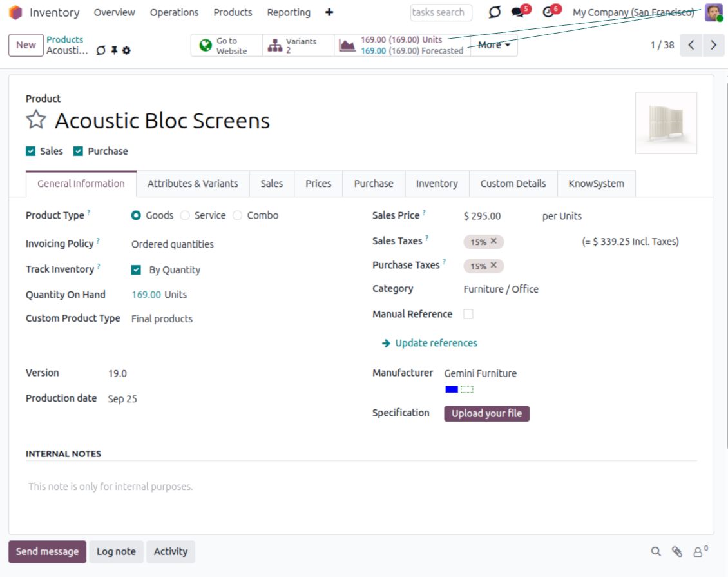728x577 pixels.
Task: Open the Category field Furniture / Office
Action: coord(501,289)
